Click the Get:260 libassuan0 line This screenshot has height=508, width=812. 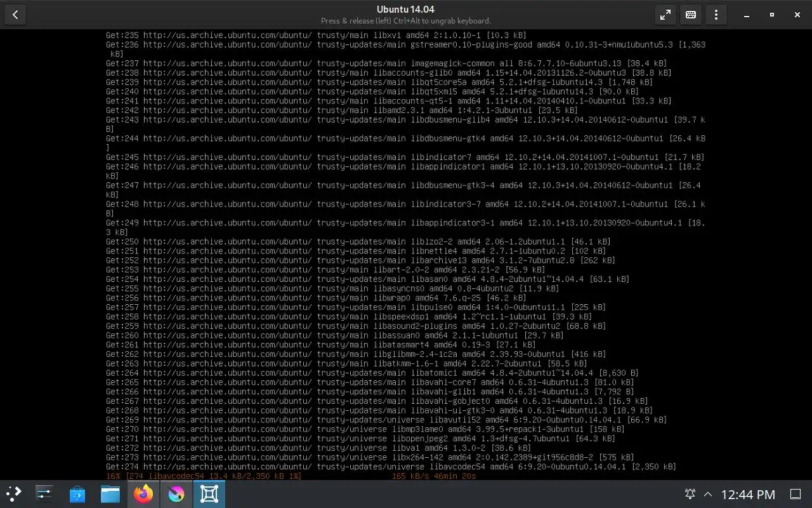(x=334, y=336)
